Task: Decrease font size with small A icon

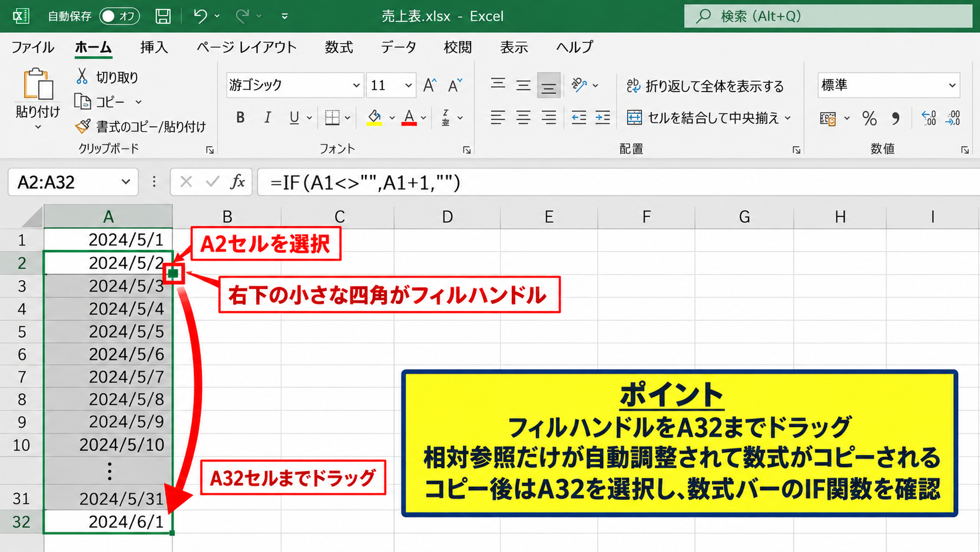Action: 455,86
